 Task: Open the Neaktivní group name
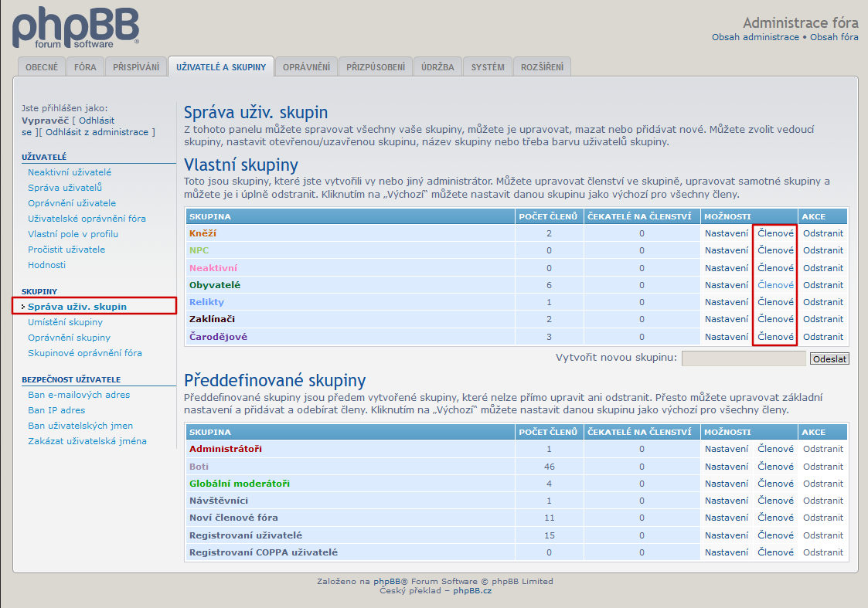tap(213, 268)
